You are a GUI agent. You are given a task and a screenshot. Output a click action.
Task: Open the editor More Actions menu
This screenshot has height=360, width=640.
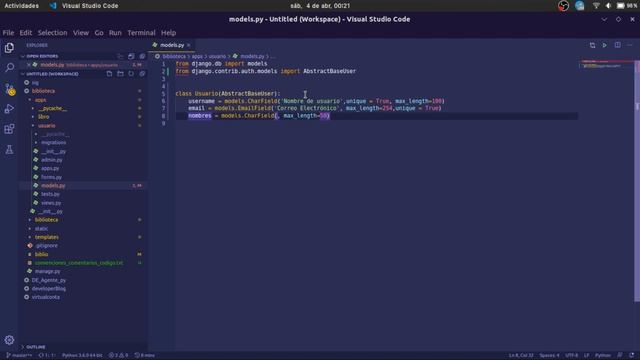point(630,45)
